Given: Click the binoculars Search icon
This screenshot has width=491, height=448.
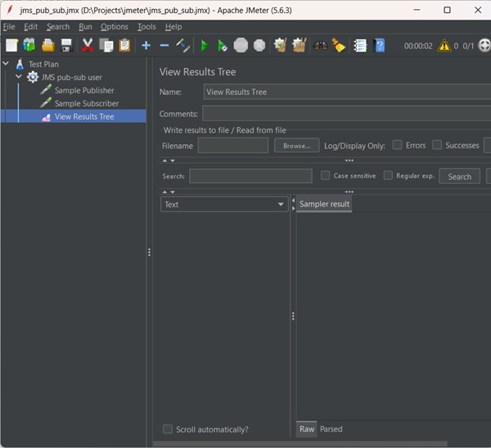Looking at the screenshot, I should [x=320, y=46].
